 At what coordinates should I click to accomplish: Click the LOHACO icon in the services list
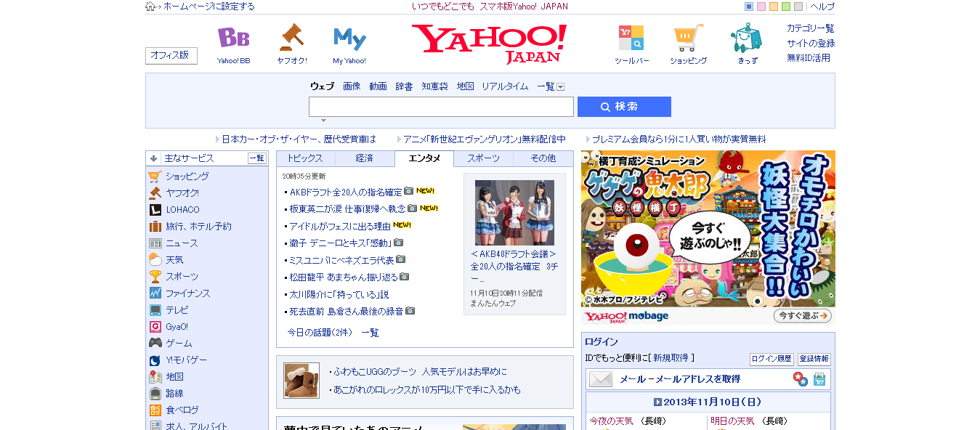155,209
